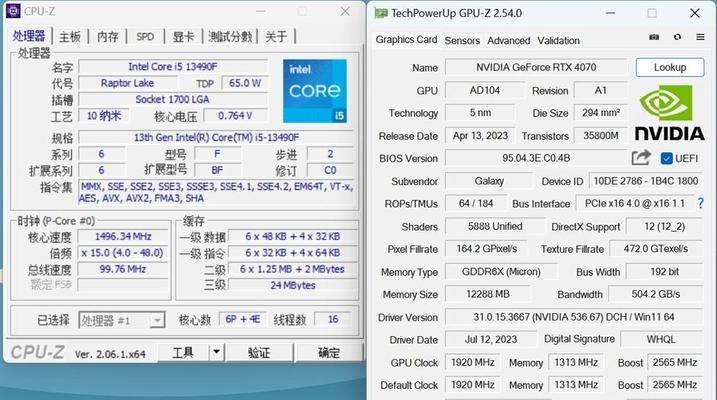Open the 关于 tab in CPU-Z

coord(276,37)
